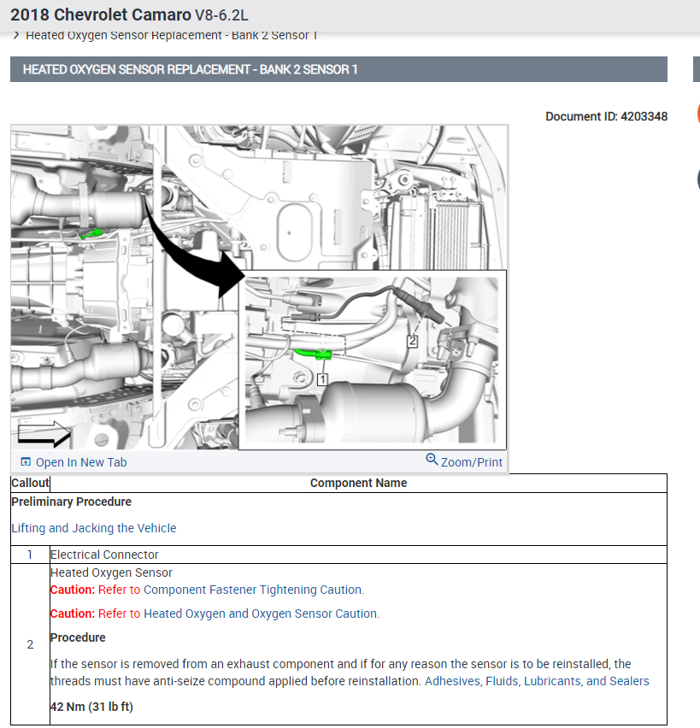Click the oxygen sensor exhaust diagram image
This screenshot has width=700, height=728.
click(259, 287)
